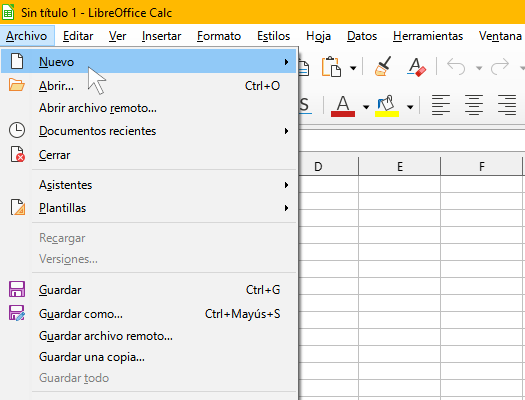Open the Ver menu
This screenshot has width=525, height=400.
(118, 36)
